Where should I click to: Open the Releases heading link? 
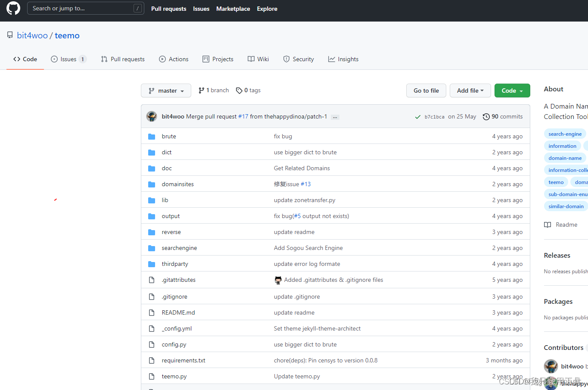tap(557, 256)
